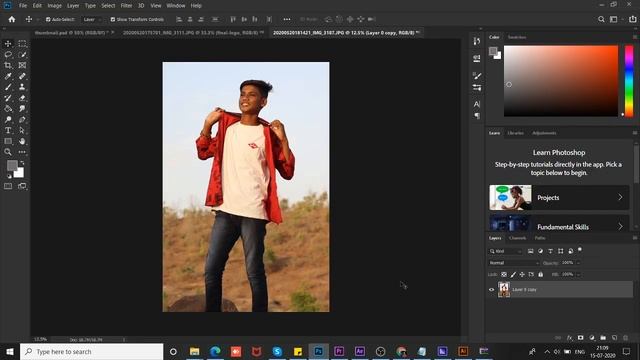640x360 pixels.
Task: Select the Rectangular Marquee tool
Action: click(22, 44)
